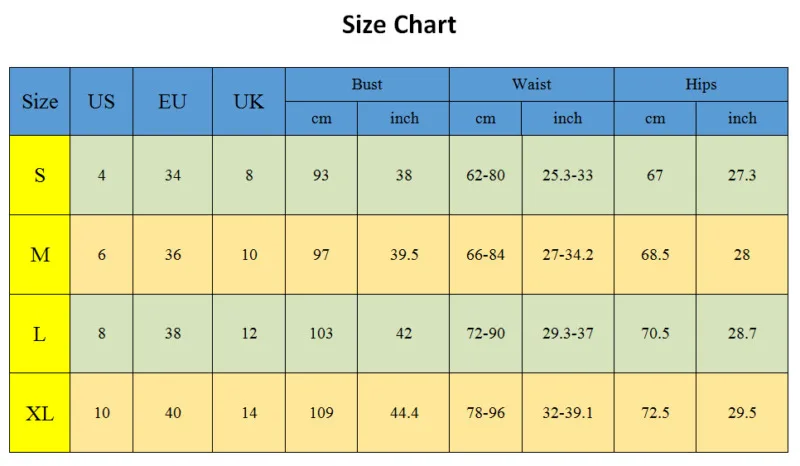Image resolution: width=800 pixels, height=466 pixels.
Task: Click the yellow L size cell
Action: coord(40,334)
